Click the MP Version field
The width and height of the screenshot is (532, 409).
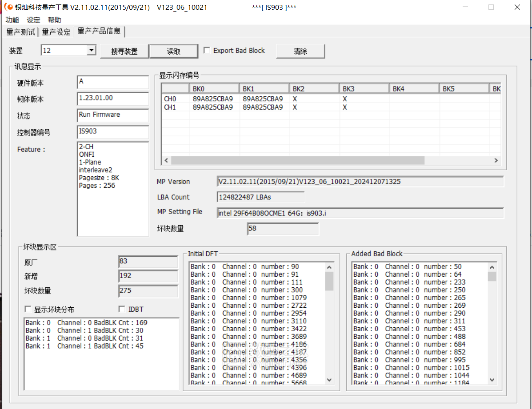tap(360, 182)
